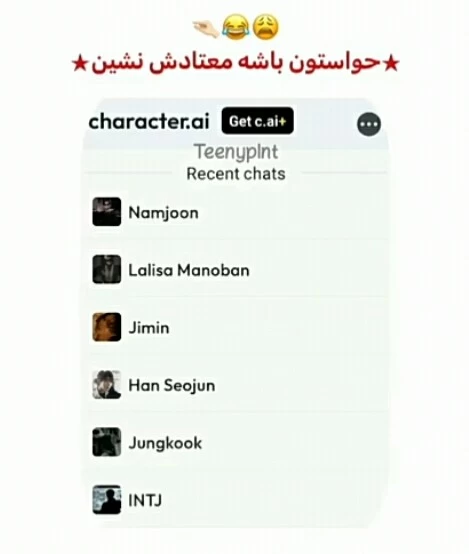Click Jimin's avatar picture
469x554 pixels.
point(107,327)
